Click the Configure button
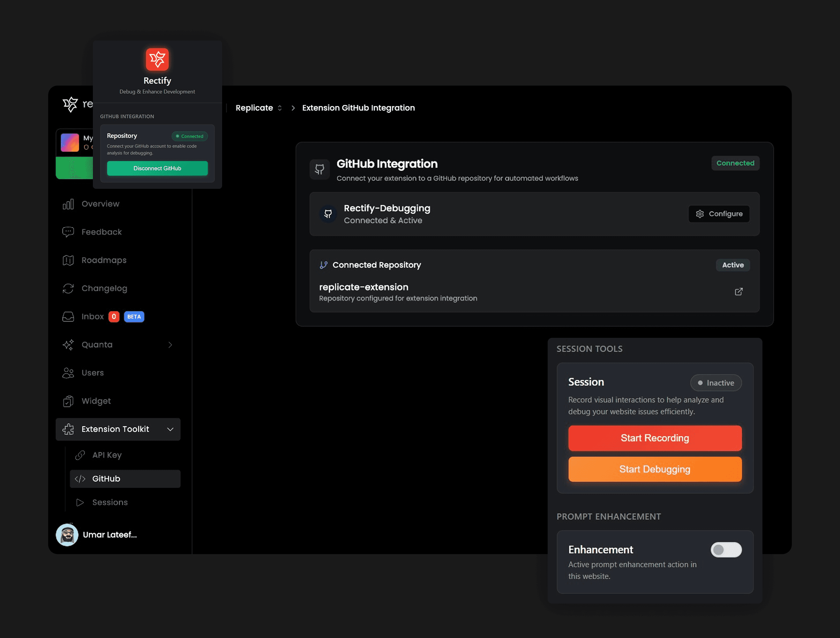 (719, 214)
